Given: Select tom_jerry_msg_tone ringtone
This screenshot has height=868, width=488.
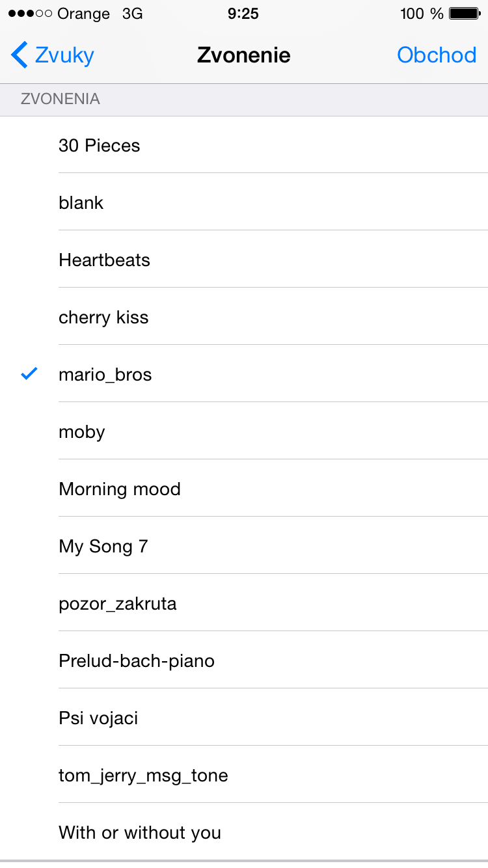Looking at the screenshot, I should pos(244,775).
